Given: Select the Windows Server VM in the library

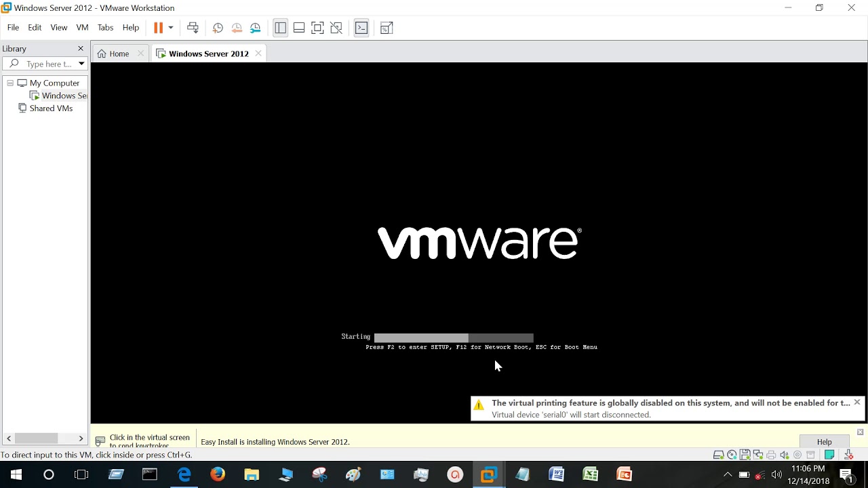Looking at the screenshot, I should click(64, 96).
